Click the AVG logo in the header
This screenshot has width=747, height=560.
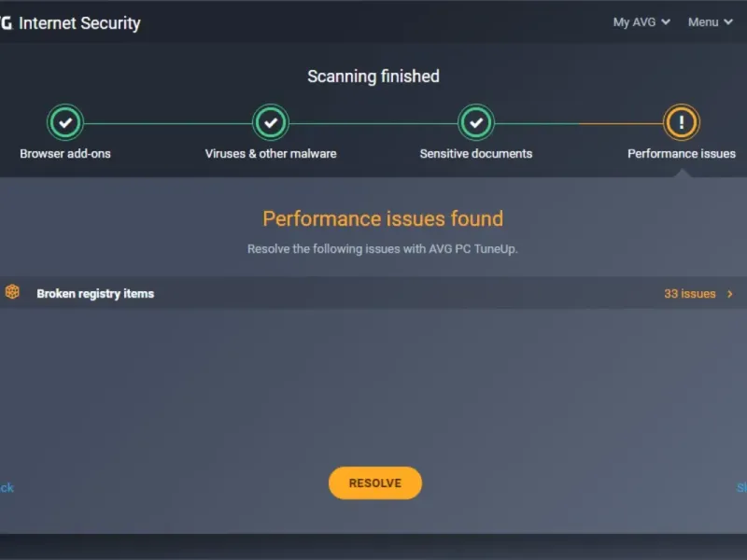coord(6,23)
